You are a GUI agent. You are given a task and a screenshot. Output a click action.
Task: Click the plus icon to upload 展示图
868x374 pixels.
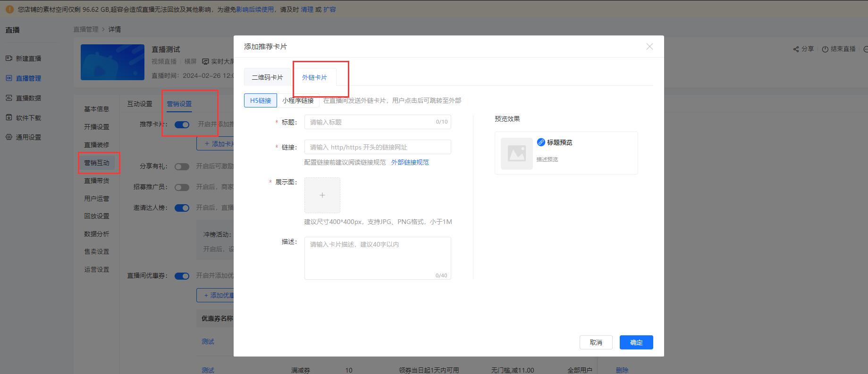pos(322,195)
